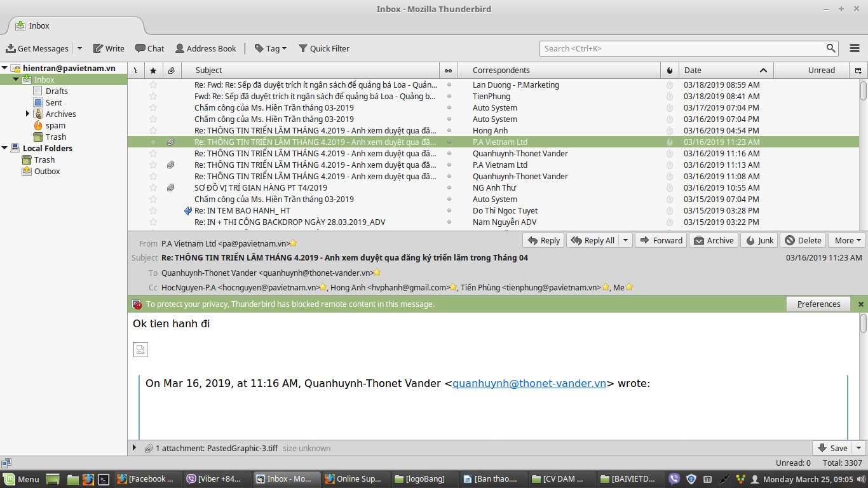Open remote content Preferences button
Viewport: 868px width, 488px height.
[x=818, y=304]
